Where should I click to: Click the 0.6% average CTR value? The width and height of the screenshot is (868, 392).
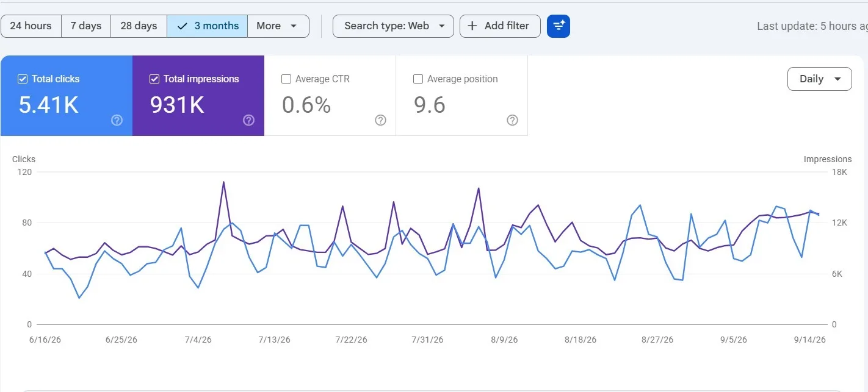(306, 105)
